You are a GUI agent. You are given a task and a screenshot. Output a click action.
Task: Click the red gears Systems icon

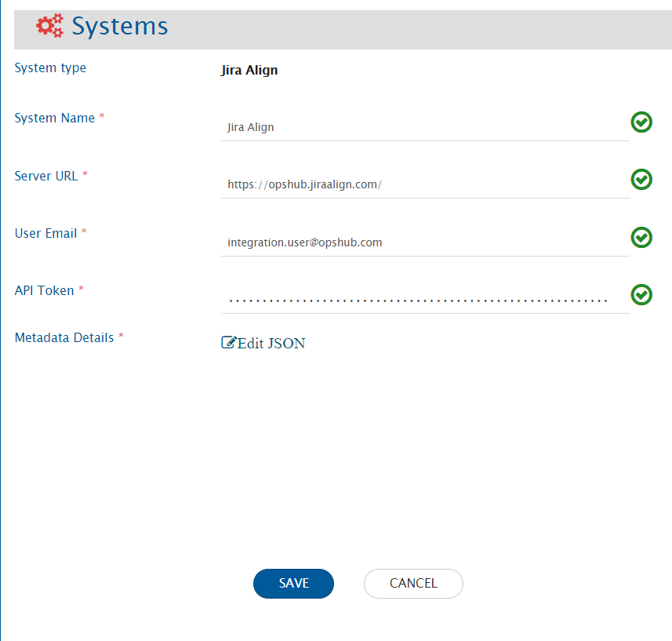50,27
